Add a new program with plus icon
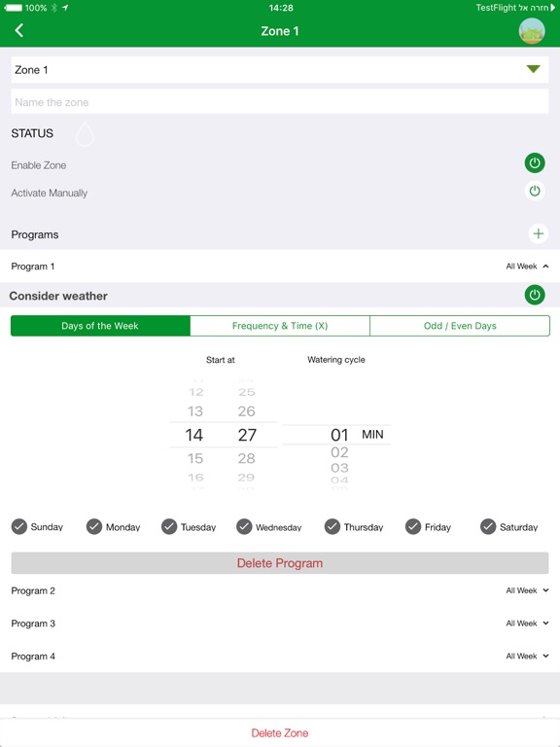The image size is (560, 747). [x=538, y=233]
